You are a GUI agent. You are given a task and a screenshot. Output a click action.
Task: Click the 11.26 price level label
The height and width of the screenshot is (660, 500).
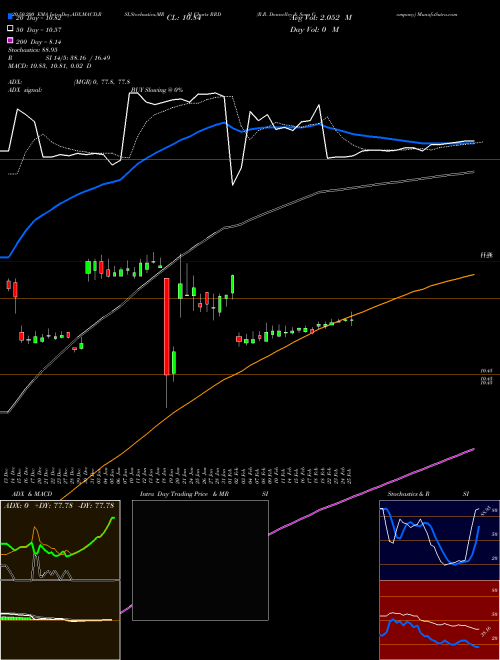tap(486, 255)
